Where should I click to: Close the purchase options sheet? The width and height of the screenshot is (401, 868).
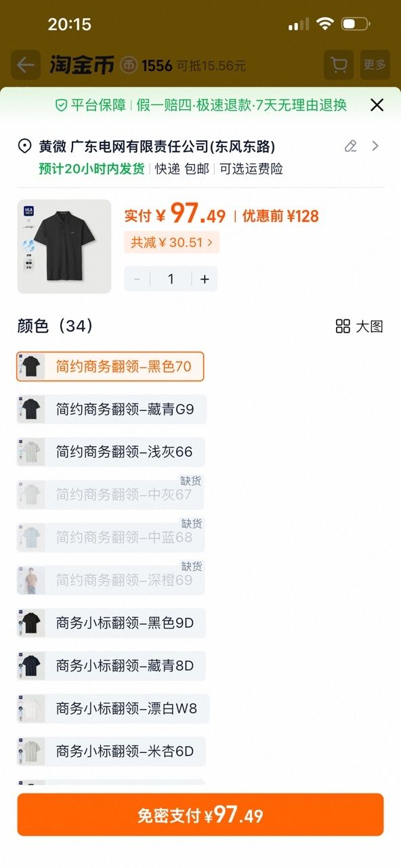point(377,104)
